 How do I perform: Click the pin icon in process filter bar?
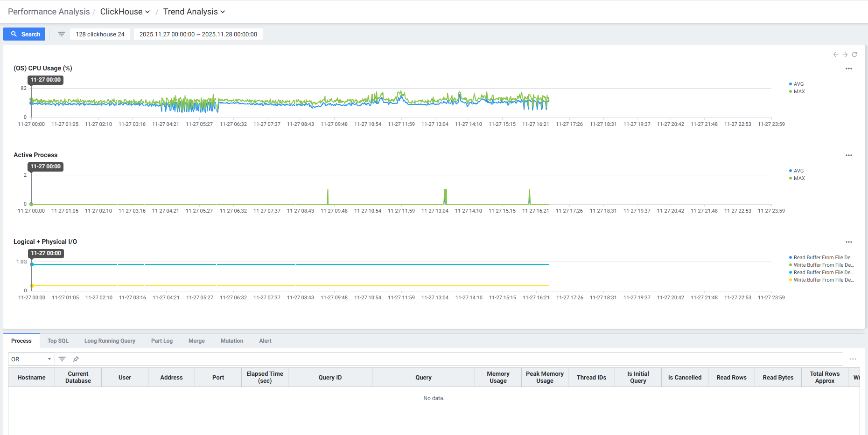point(76,359)
